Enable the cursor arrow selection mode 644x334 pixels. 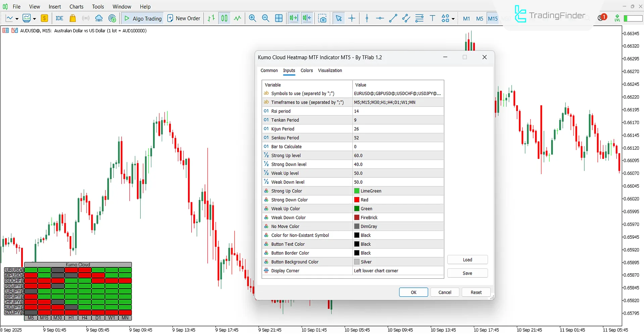point(339,18)
